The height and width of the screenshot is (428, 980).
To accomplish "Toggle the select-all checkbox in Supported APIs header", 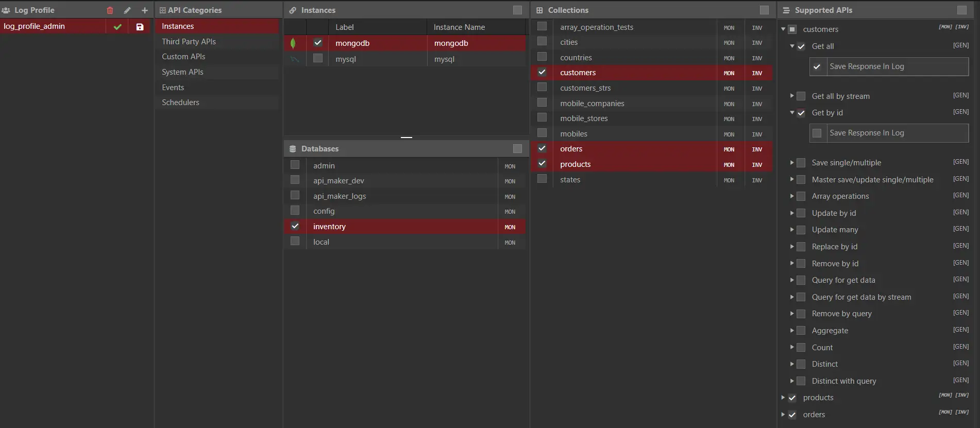I will click(962, 10).
